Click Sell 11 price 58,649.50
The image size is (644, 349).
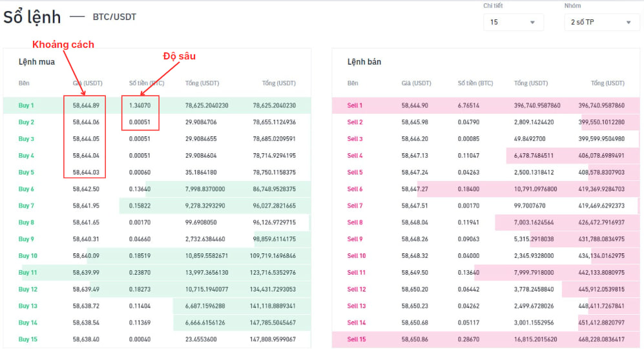(x=415, y=273)
